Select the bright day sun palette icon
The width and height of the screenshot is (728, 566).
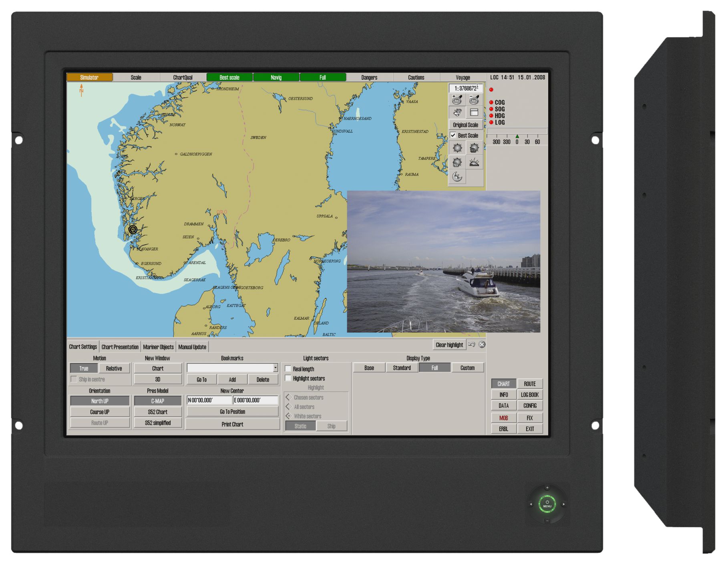[x=457, y=148]
